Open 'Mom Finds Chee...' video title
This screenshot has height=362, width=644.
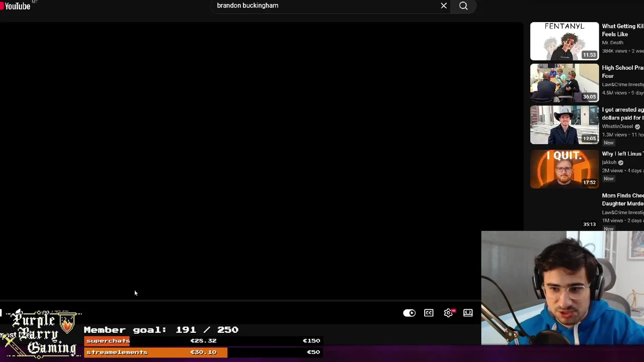tap(623, 200)
